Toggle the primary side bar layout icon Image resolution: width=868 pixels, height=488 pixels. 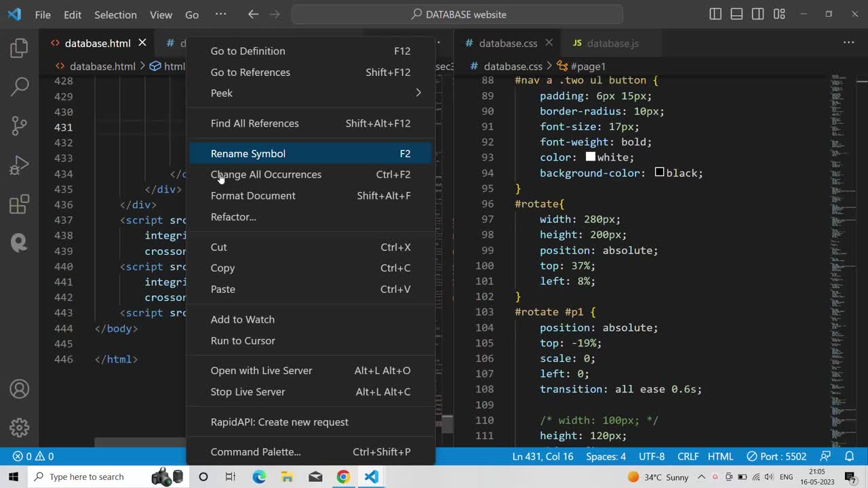click(x=715, y=14)
